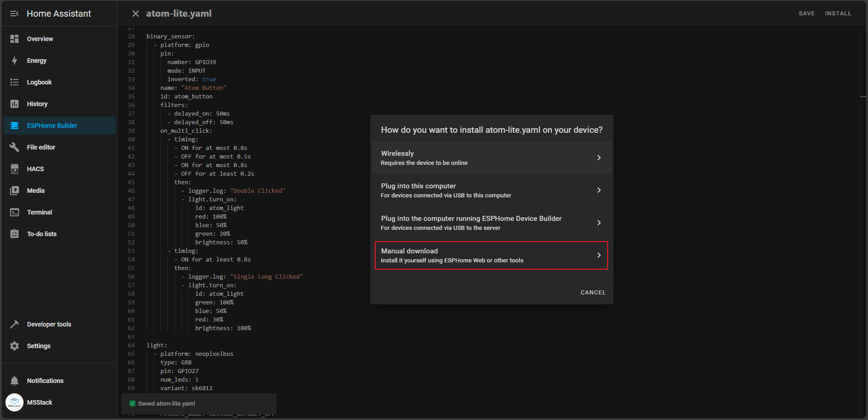This screenshot has height=420, width=868.
Task: Choose the Wirelessly install option
Action: pyautogui.click(x=491, y=158)
